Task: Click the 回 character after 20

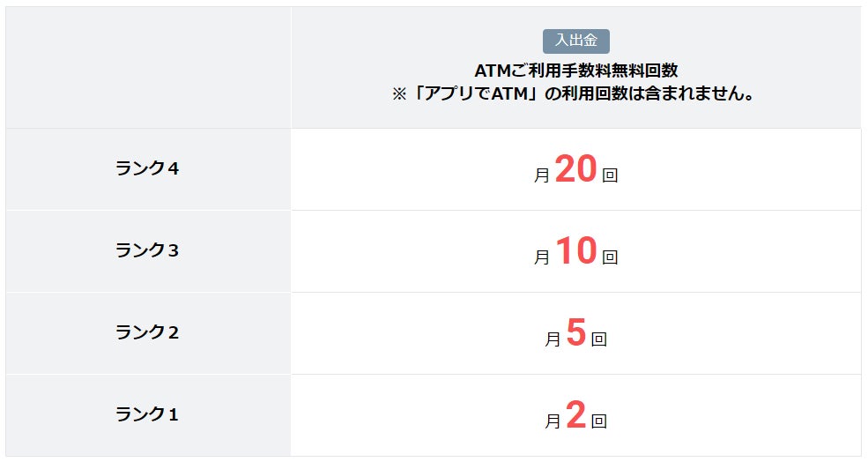Action: click(x=610, y=175)
